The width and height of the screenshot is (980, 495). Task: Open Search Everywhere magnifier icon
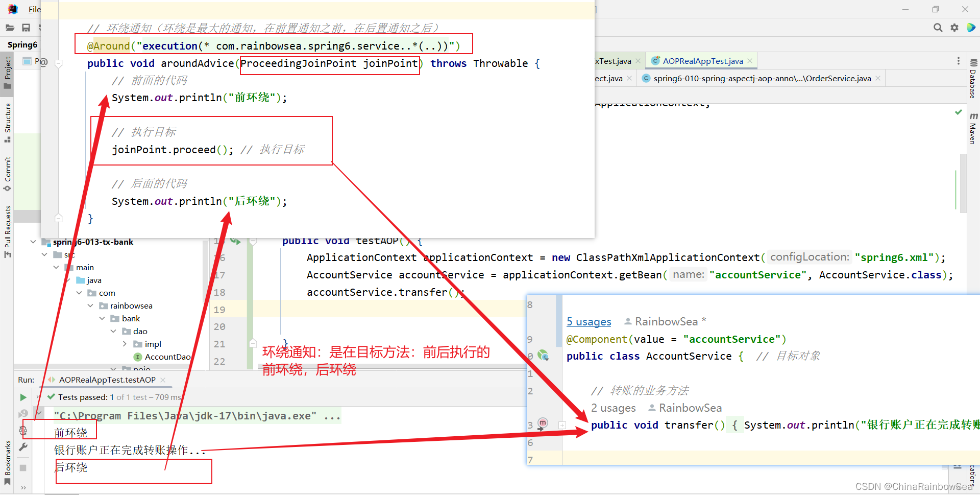pos(938,28)
